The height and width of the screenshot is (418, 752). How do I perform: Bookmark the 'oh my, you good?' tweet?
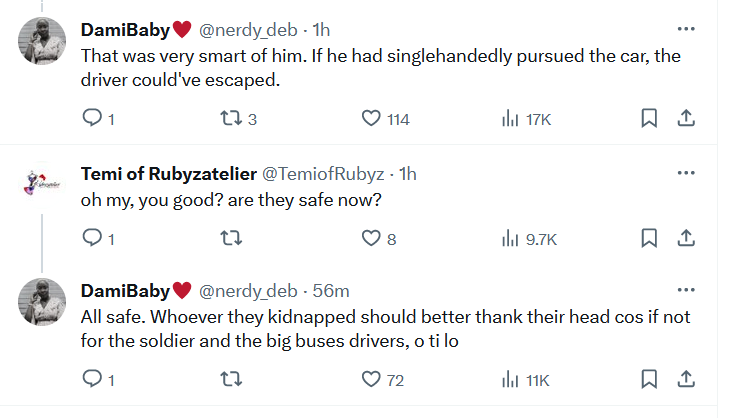tap(648, 238)
